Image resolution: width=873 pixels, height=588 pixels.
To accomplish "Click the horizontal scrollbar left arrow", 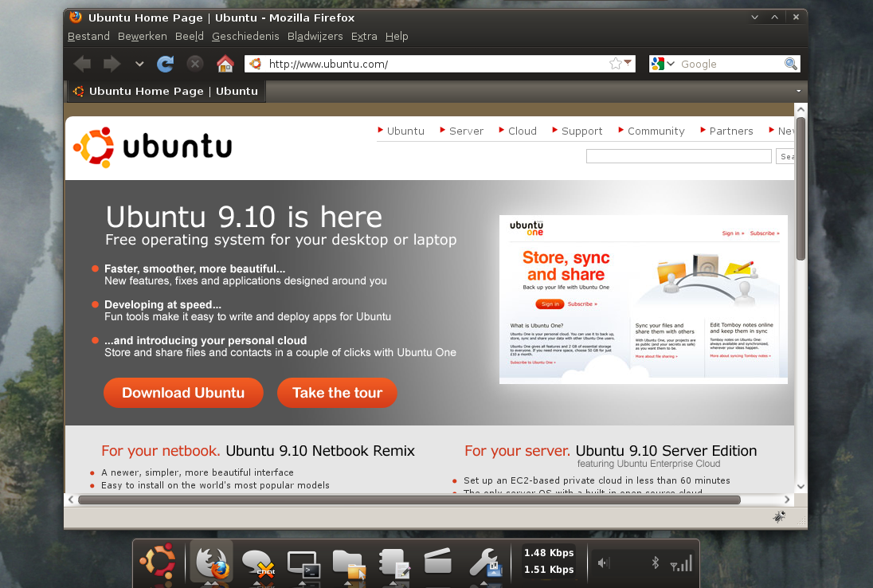I will tap(71, 500).
